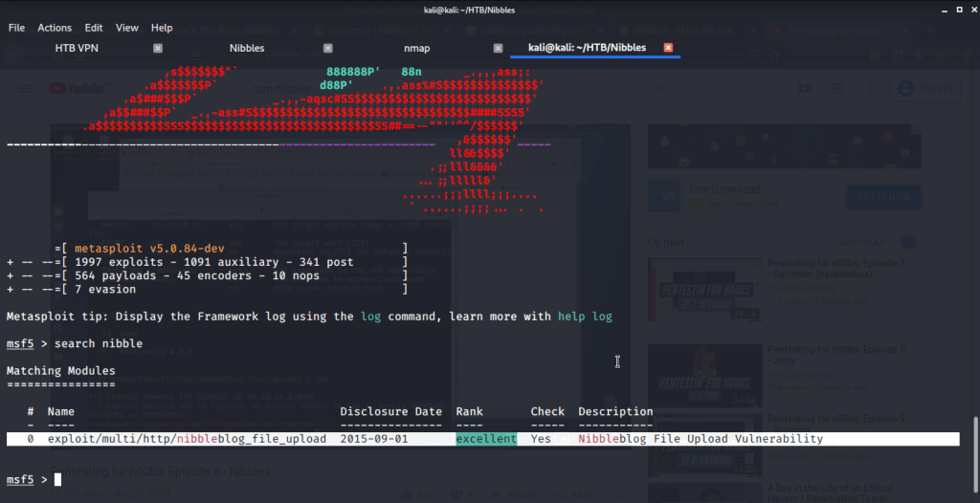Close the kali@kali: ~/HTB/Nibbles tab
The width and height of the screenshot is (980, 503).
(668, 48)
